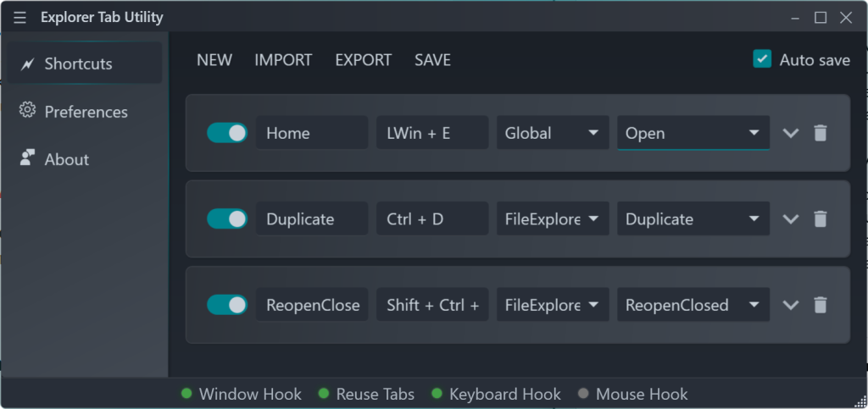
Task: Open the About page in sidebar
Action: click(x=66, y=159)
